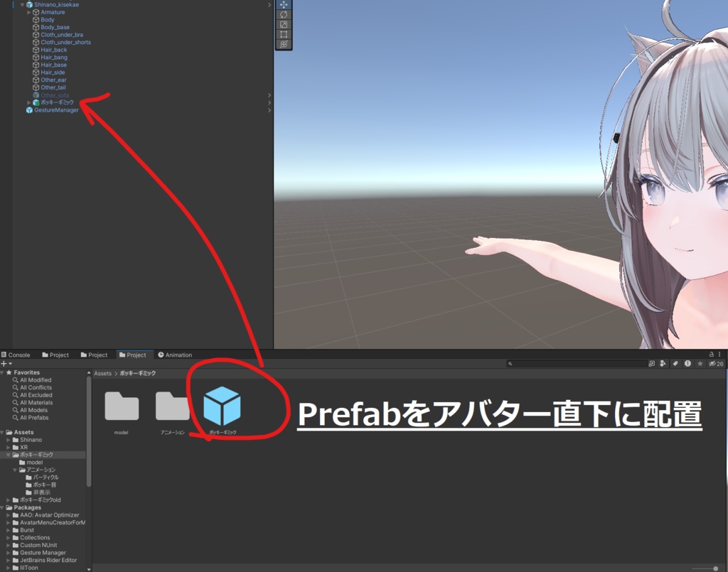Open prefab arrow on the GestureManager row
Viewport: 728px width, 572px height.
pos(269,110)
